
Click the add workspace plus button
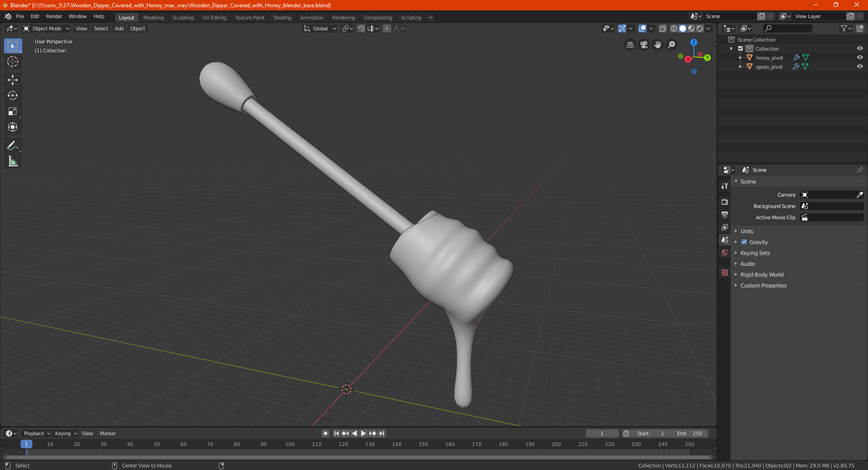[430, 18]
